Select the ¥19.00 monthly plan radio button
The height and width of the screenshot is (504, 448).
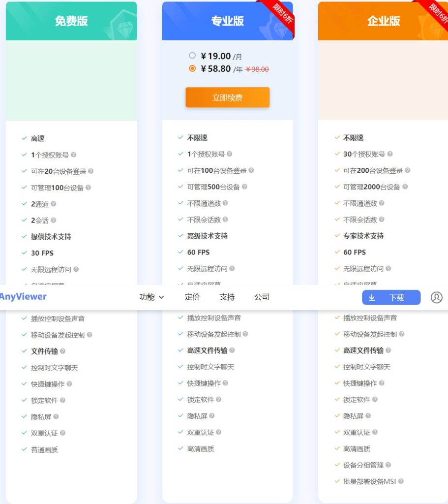[x=192, y=56]
